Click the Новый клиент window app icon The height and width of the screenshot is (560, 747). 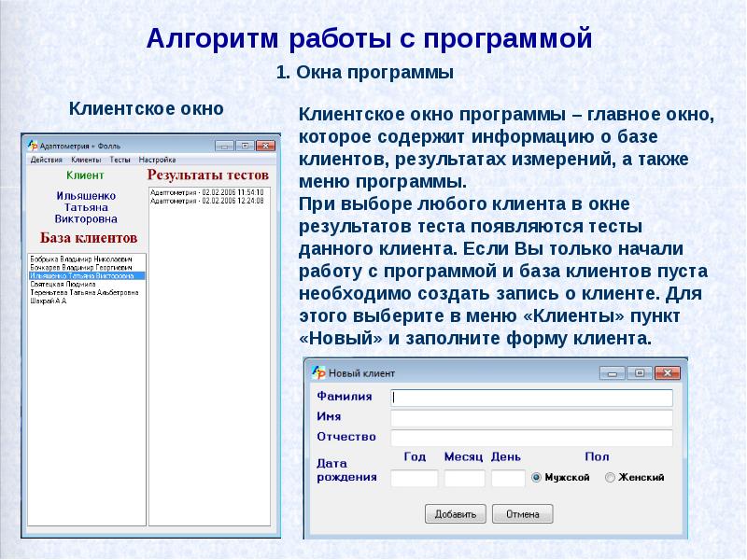pos(318,373)
